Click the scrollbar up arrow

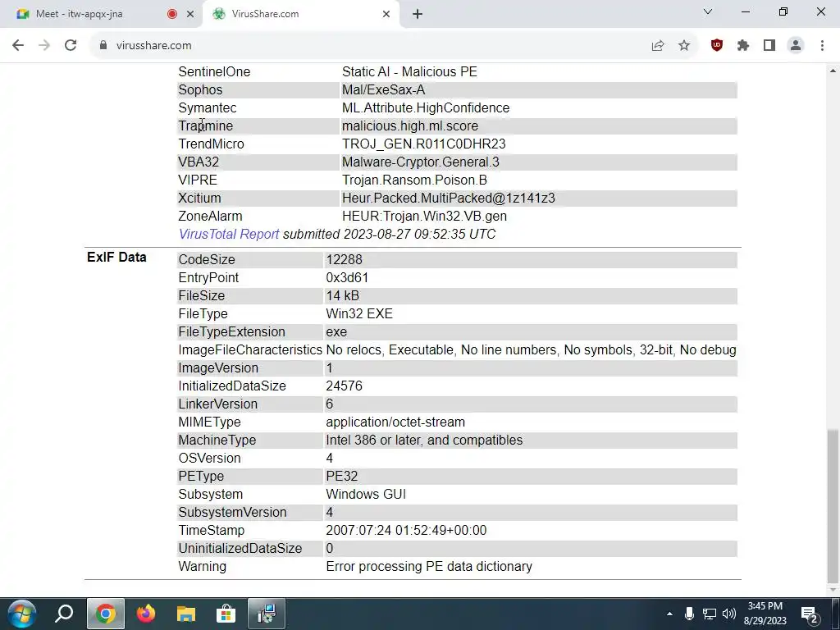(x=833, y=71)
